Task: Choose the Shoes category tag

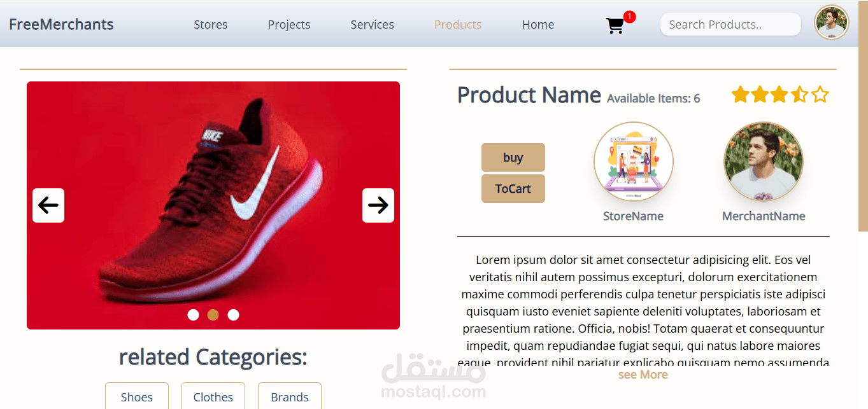Action: coord(137,396)
